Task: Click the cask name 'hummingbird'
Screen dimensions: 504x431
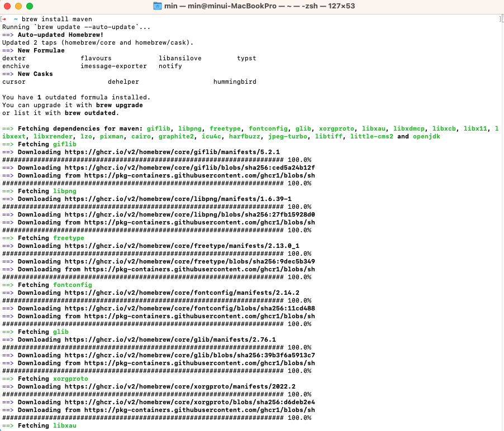Action: [x=235, y=82]
